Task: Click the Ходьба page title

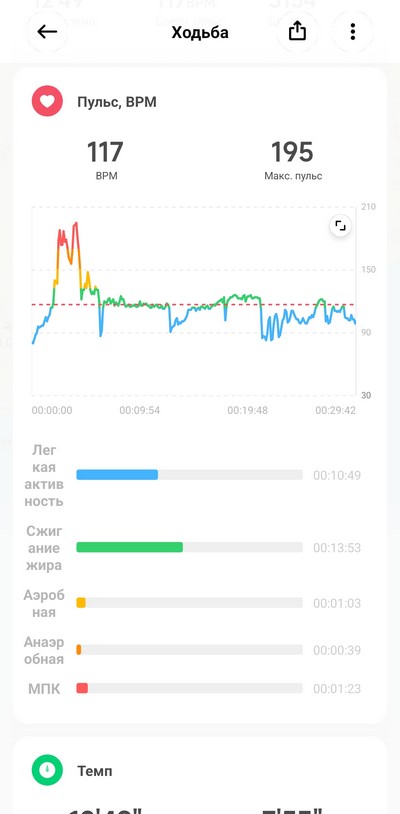Action: click(x=200, y=33)
